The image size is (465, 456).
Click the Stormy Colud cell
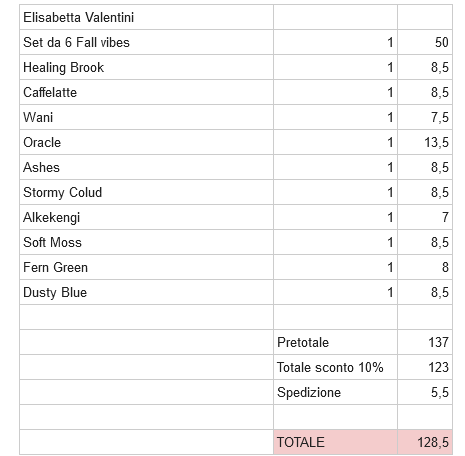(x=146, y=192)
